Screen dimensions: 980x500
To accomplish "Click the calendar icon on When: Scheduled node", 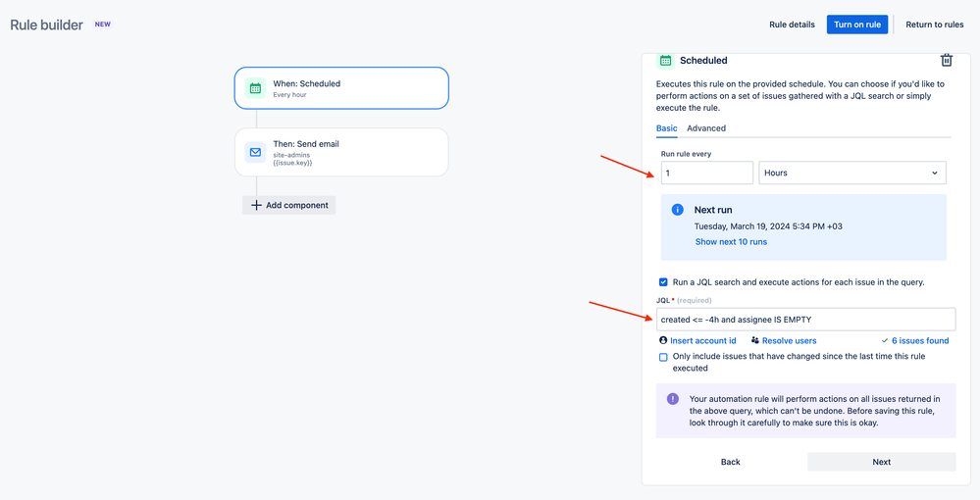I will (255, 88).
